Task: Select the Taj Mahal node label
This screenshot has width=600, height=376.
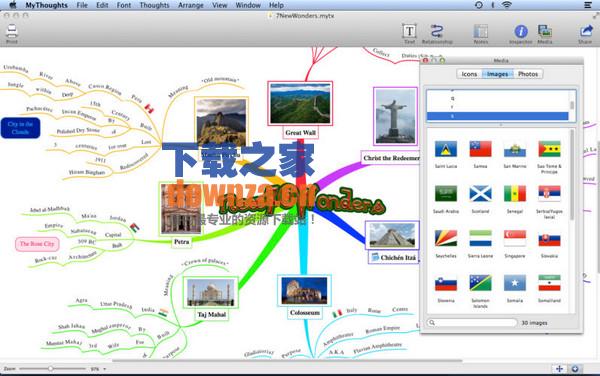Action: (211, 314)
